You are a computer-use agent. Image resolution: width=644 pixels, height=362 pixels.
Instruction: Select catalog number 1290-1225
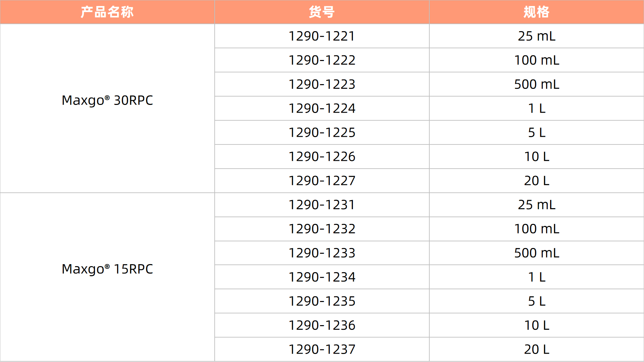tap(322, 133)
